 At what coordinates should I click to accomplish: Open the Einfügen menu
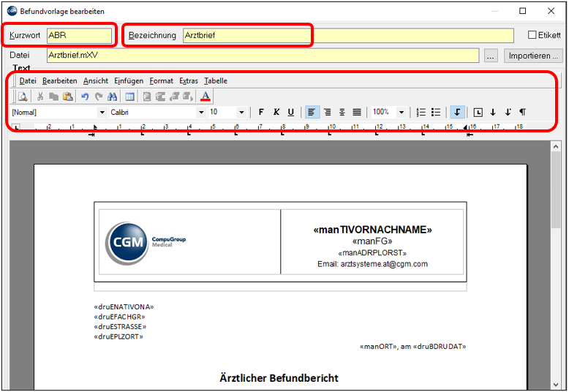coord(129,81)
